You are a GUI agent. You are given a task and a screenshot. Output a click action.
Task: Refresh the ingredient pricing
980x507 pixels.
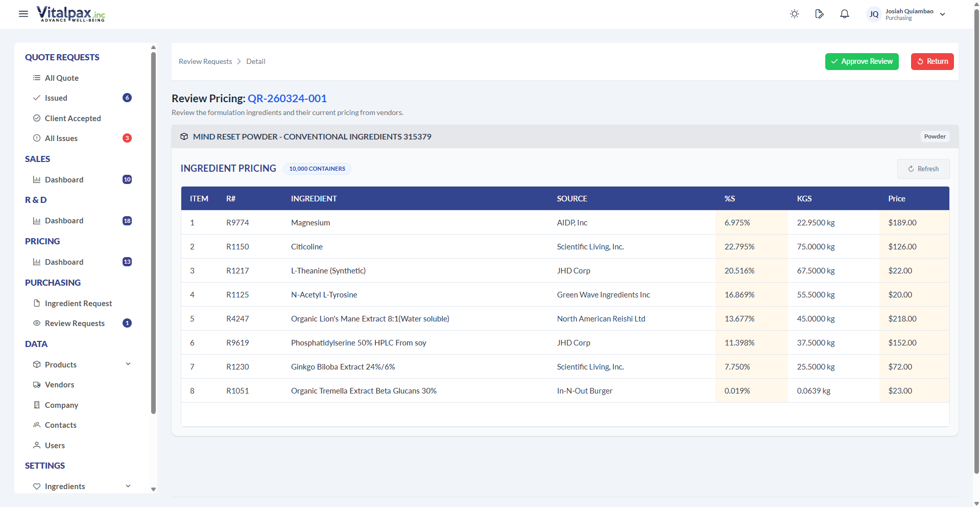coord(923,169)
